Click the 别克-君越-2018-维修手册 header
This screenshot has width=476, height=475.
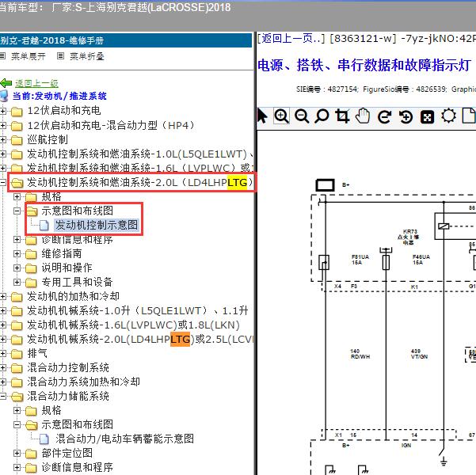(x=126, y=40)
